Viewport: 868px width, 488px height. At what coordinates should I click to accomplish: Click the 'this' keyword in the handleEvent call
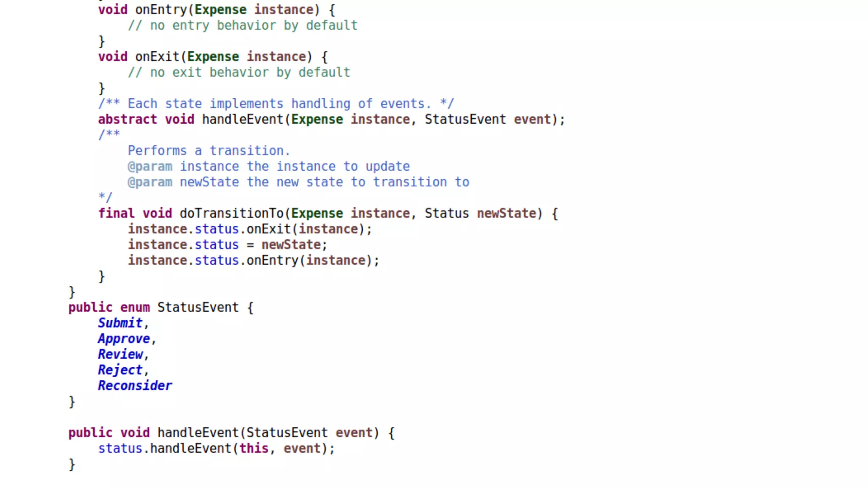pyautogui.click(x=254, y=448)
